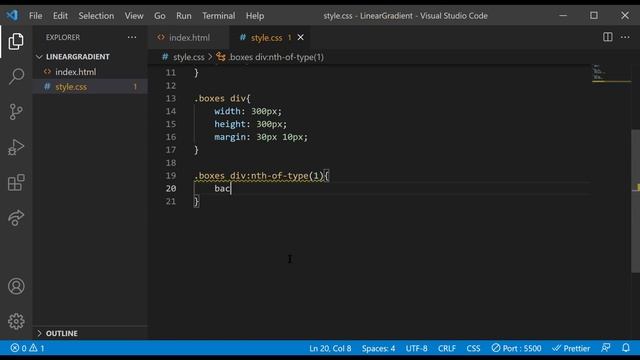The height and width of the screenshot is (360, 640).
Task: Click the editor vertical scrollbar
Action: [636, 201]
